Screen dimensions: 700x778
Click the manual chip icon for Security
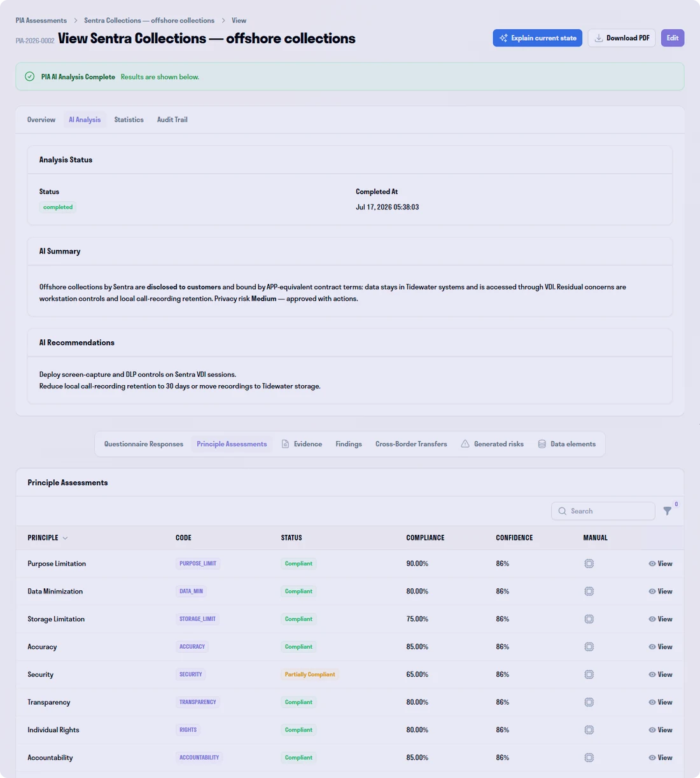tap(589, 674)
